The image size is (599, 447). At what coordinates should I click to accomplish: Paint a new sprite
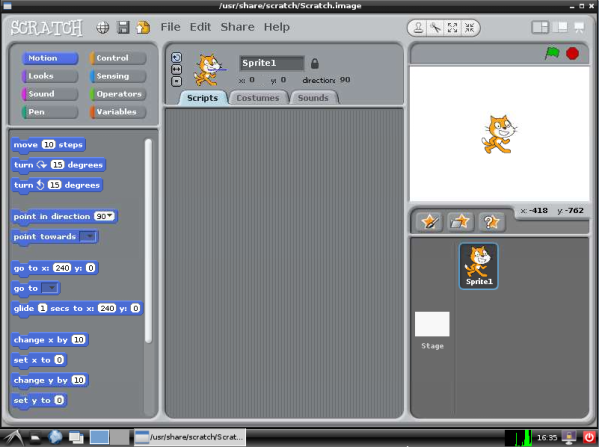429,222
